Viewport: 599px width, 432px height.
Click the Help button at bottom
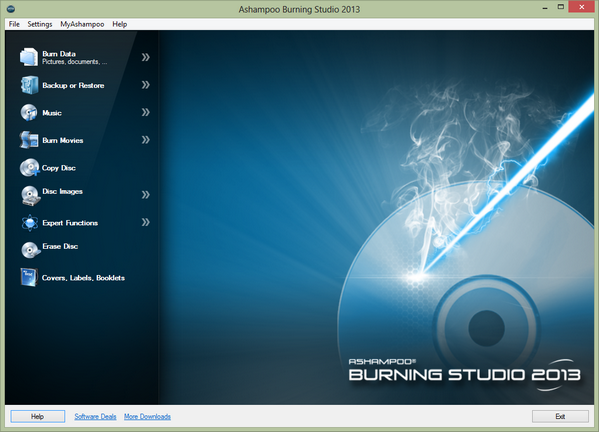click(37, 416)
